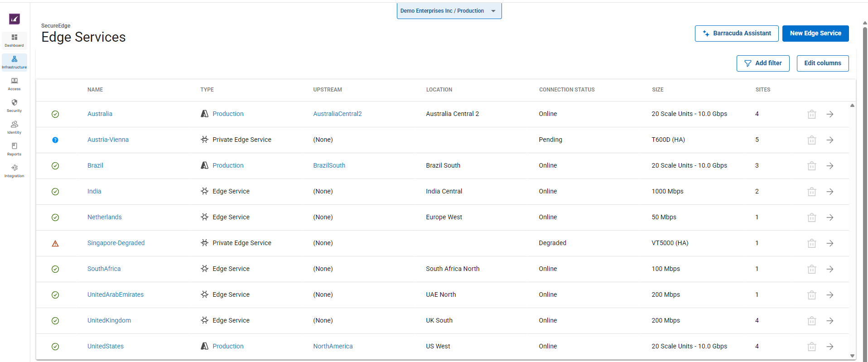The image size is (868, 362).
Task: Click the New Edge Service button
Action: tap(815, 34)
